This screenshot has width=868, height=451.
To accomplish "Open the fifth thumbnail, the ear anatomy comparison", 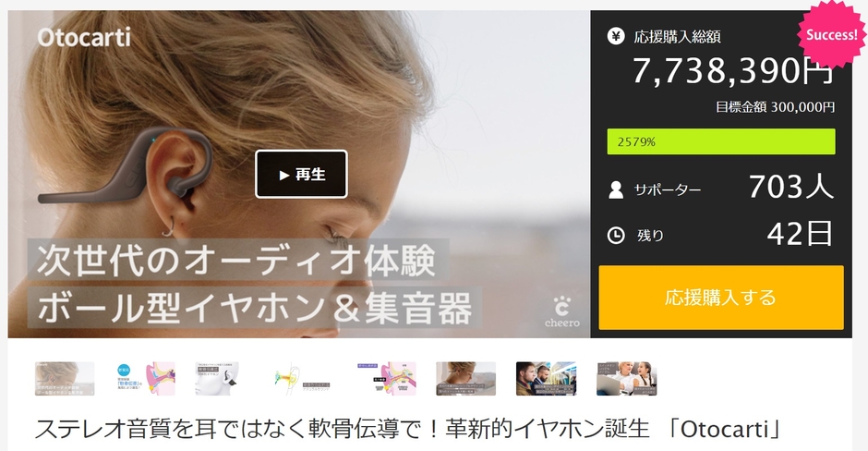I will 386,378.
